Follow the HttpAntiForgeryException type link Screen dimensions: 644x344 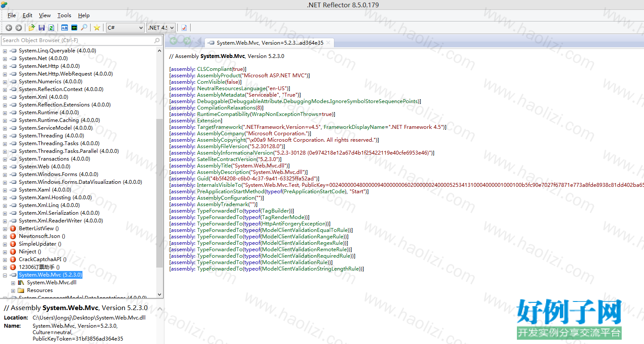295,224
